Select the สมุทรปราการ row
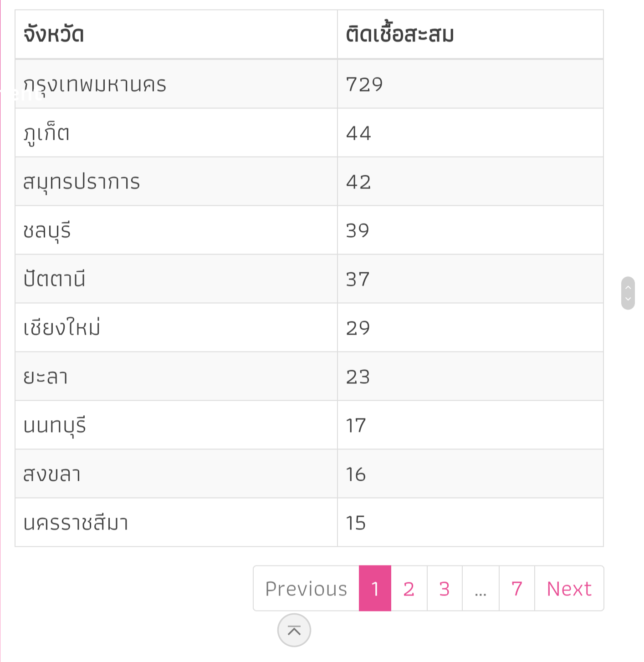 click(82, 182)
